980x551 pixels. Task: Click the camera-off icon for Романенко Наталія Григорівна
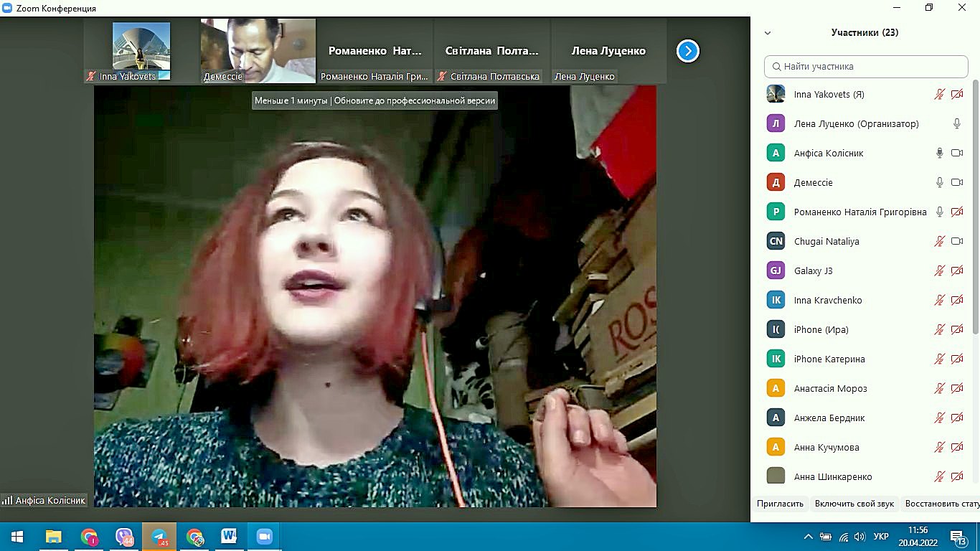(956, 212)
